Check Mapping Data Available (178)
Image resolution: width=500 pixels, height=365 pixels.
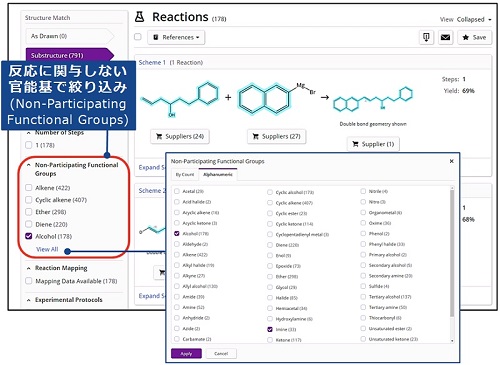pos(29,281)
